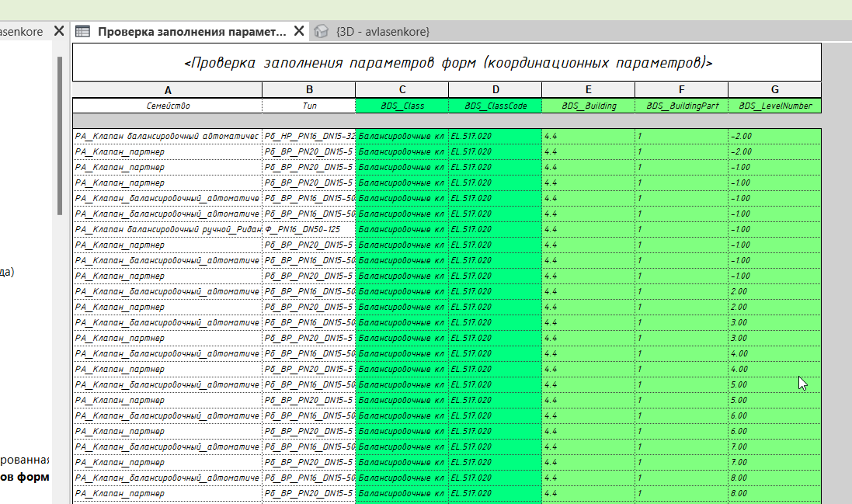This screenshot has width=852, height=504.
Task: Click level -1.00 in the ручной_Ридан row
Action: coord(775,230)
